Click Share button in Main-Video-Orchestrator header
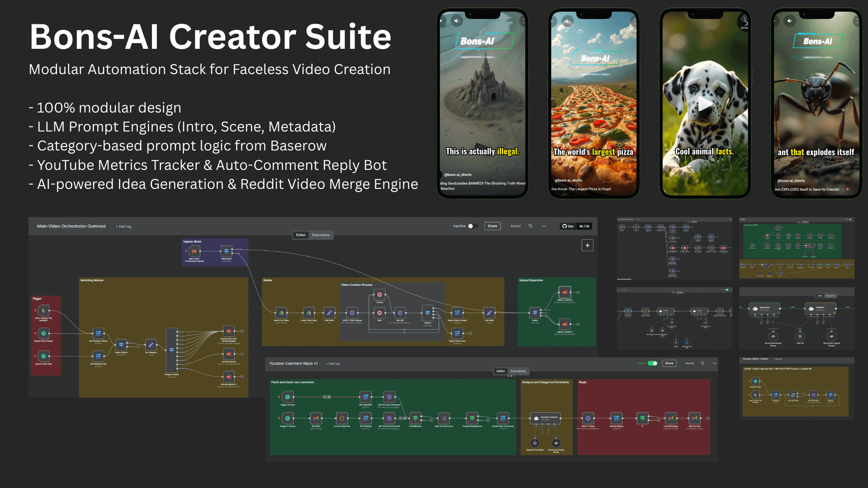Image resolution: width=868 pixels, height=488 pixels. click(492, 226)
